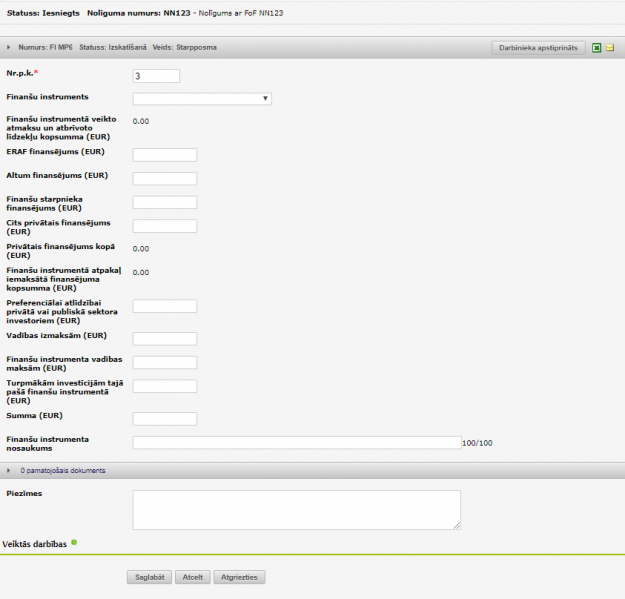Click the Atcelt button
The image size is (625, 599).
(x=190, y=577)
